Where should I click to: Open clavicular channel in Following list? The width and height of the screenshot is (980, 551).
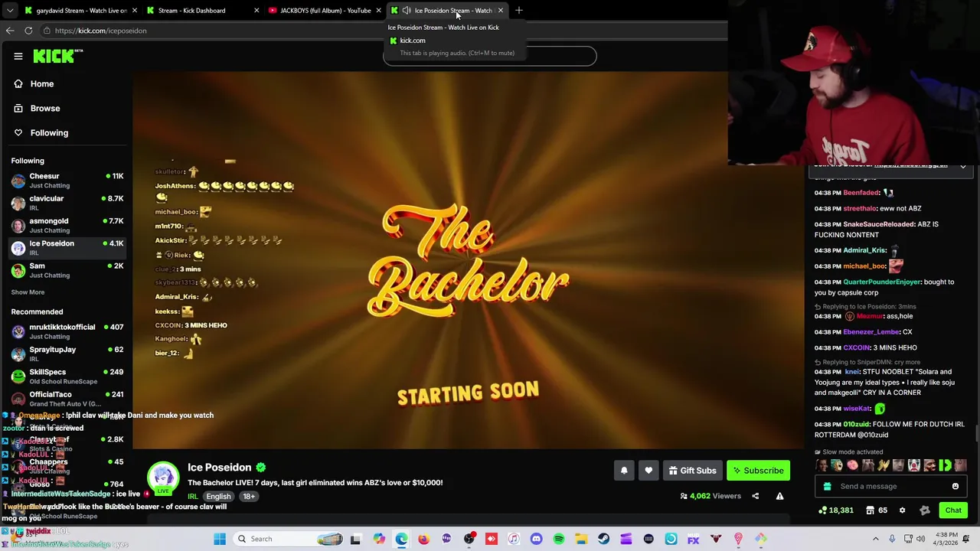pyautogui.click(x=67, y=203)
